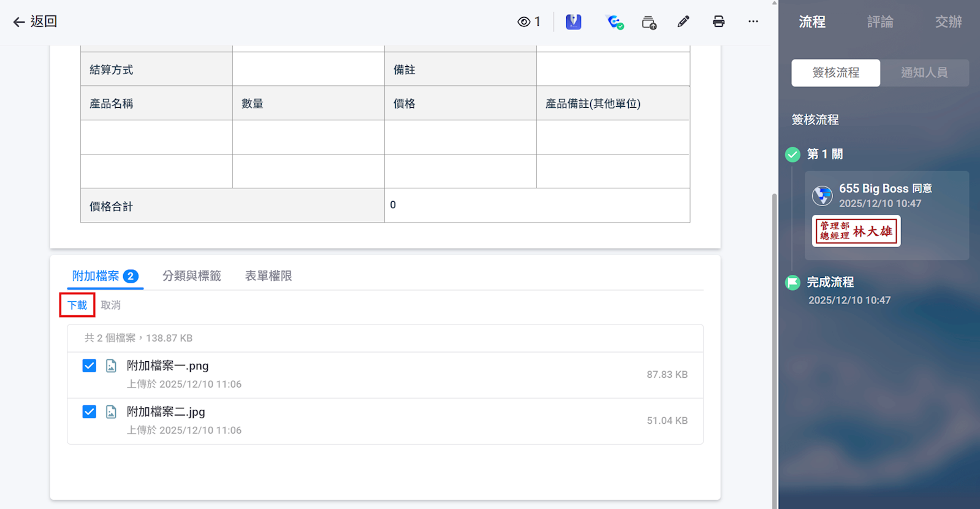Print the form with printer icon
Viewport: 980px width, 509px height.
[x=718, y=22]
